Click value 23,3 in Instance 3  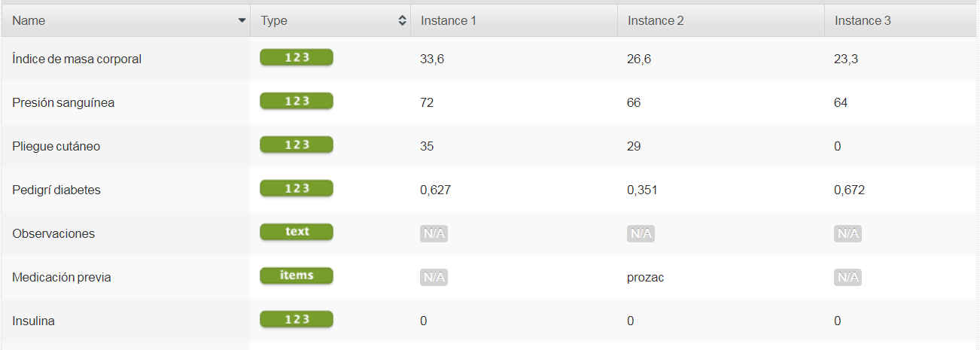pos(846,59)
